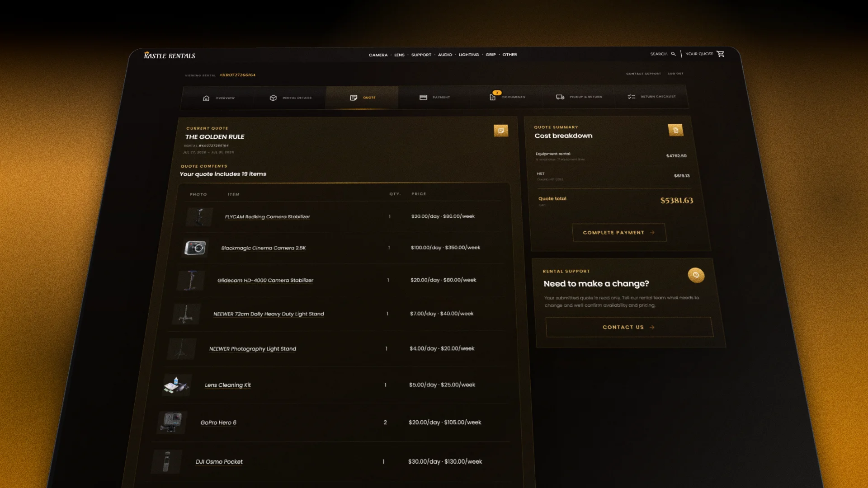Click the Contact Support link
868x488 pixels.
(643, 74)
